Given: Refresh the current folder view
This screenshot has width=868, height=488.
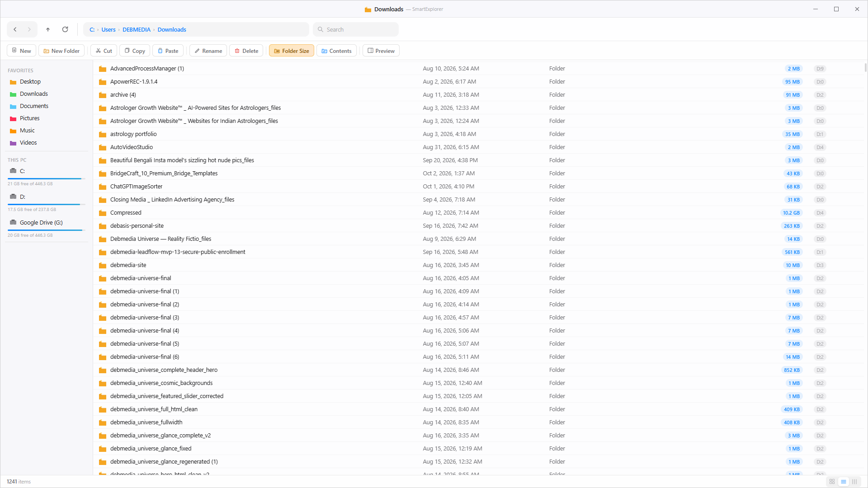Looking at the screenshot, I should 65,29.
